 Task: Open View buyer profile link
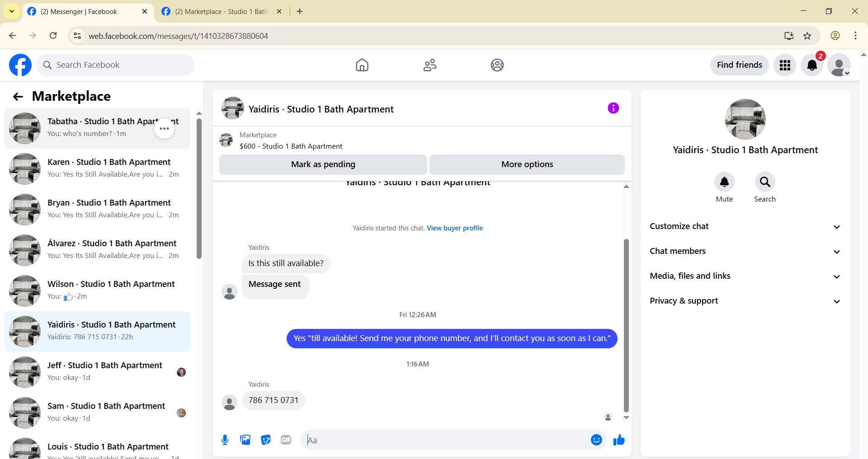454,228
